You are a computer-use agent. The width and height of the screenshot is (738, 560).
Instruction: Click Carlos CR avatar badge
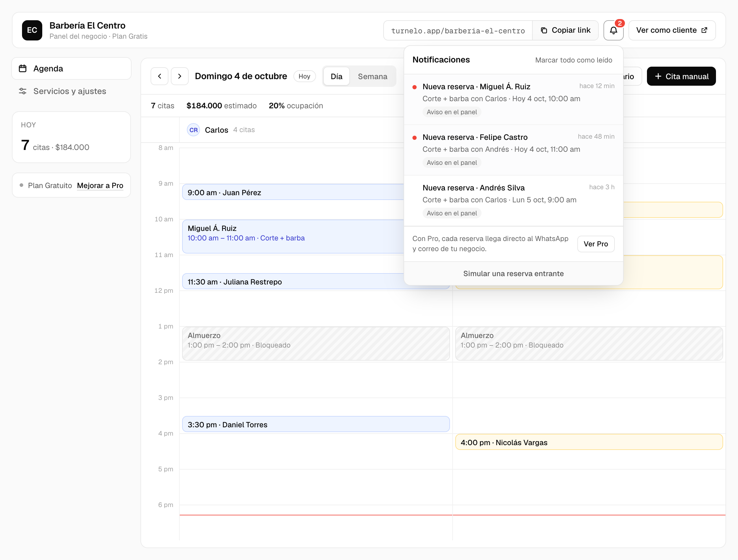(x=193, y=130)
